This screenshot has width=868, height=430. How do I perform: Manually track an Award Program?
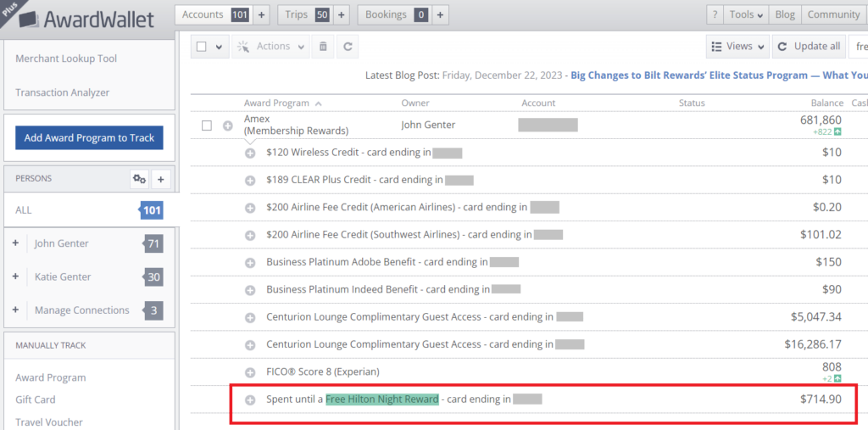[51, 378]
